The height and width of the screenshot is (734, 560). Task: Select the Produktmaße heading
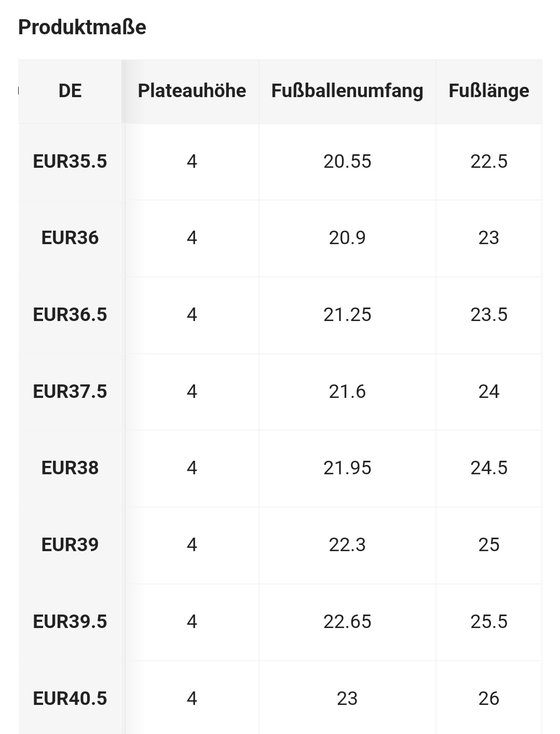tap(82, 27)
